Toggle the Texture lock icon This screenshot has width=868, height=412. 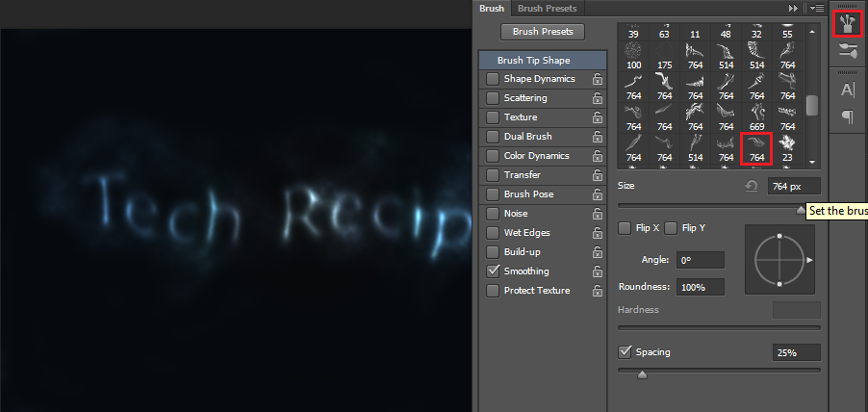(x=598, y=117)
